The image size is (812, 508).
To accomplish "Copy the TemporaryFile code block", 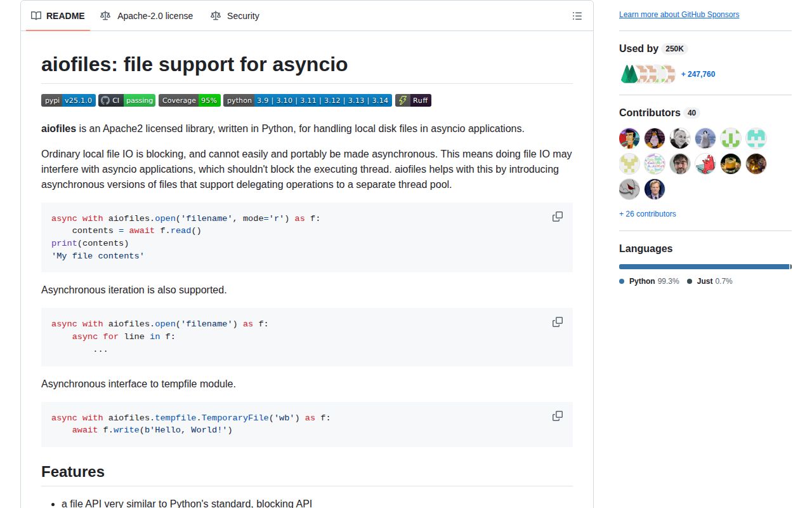I will [x=558, y=416].
